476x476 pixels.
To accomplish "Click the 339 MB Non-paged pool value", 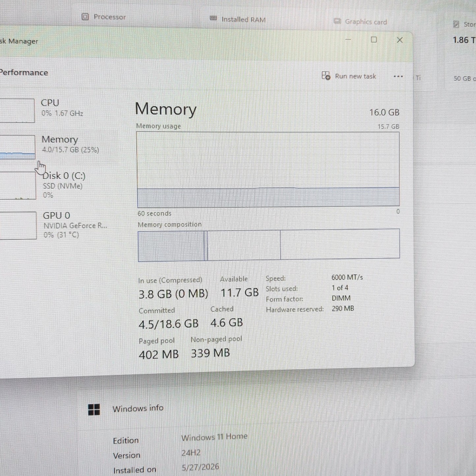I will click(x=210, y=353).
